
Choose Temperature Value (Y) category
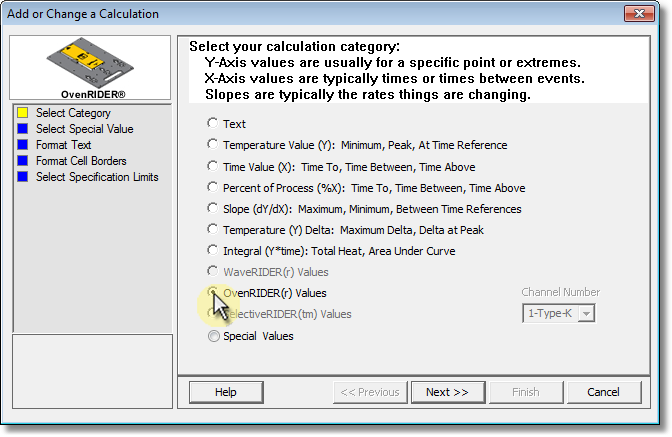coord(213,144)
